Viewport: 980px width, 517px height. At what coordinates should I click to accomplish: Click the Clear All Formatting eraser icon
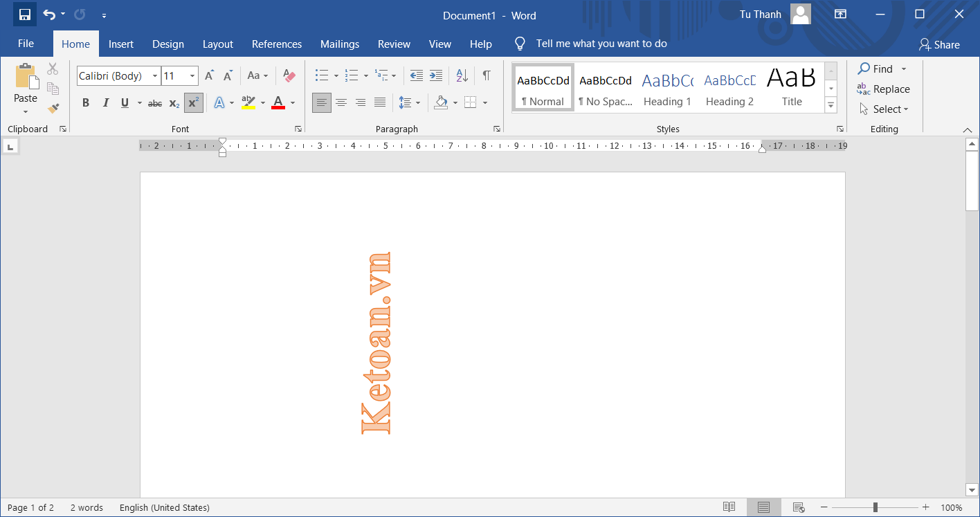[289, 76]
